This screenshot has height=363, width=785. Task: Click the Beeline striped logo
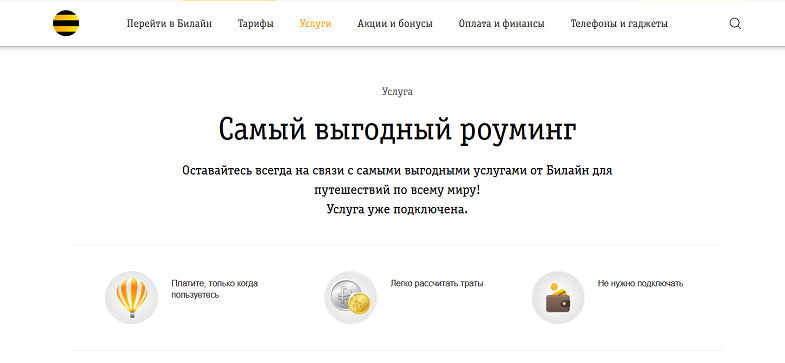point(66,23)
